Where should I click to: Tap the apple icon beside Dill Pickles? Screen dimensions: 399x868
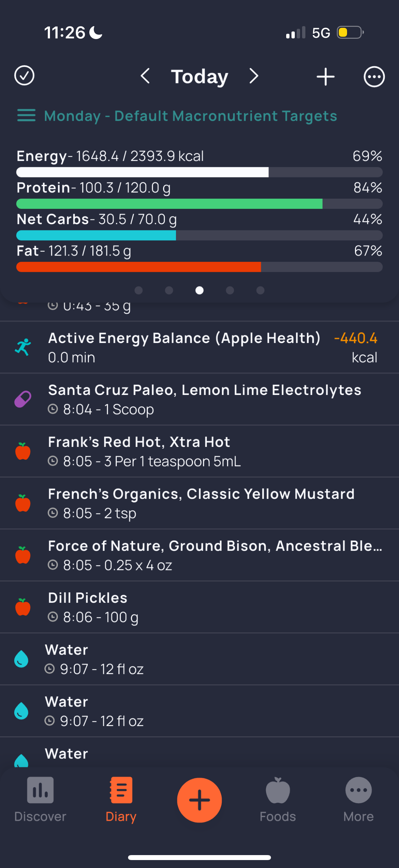pyautogui.click(x=23, y=607)
